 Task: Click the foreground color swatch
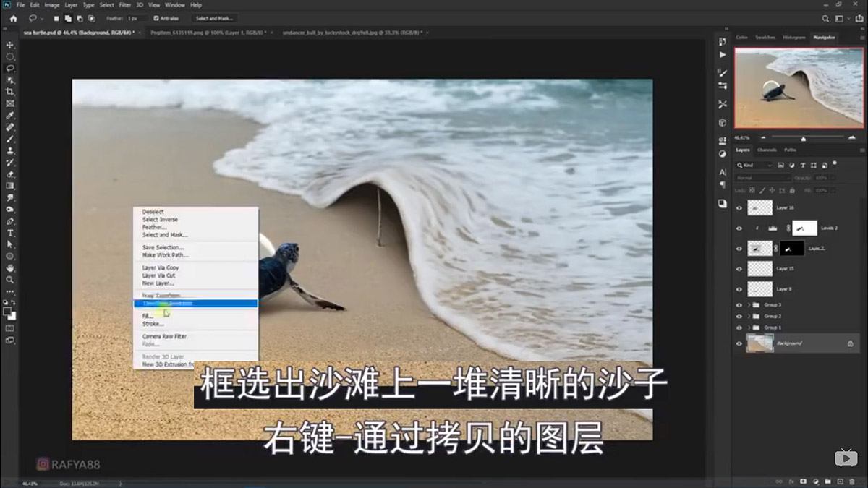(7, 312)
